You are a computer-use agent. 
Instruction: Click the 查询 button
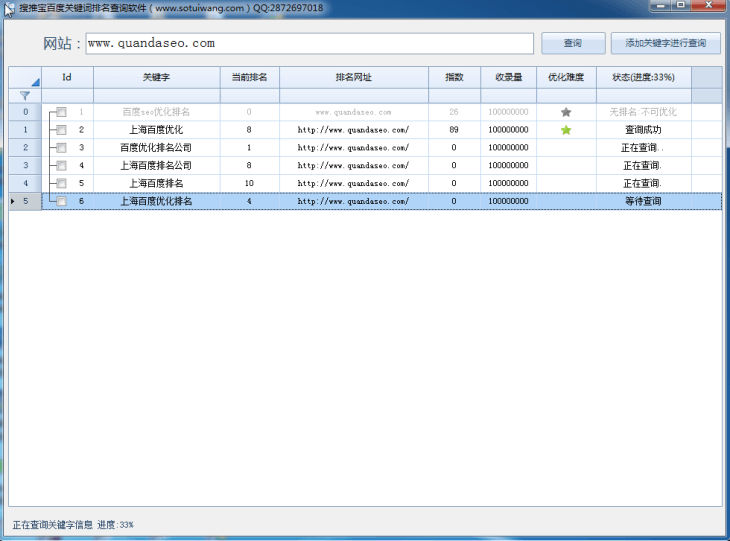tap(573, 43)
